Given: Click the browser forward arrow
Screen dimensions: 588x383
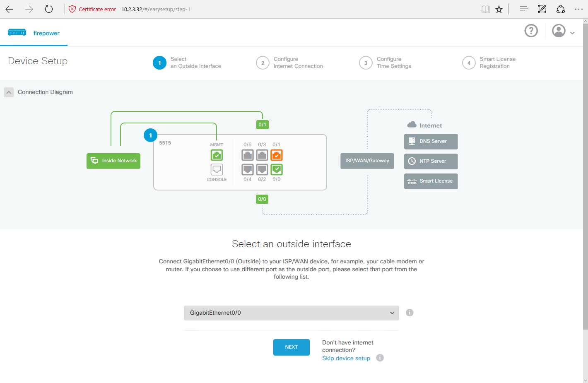Looking at the screenshot, I should [x=29, y=9].
